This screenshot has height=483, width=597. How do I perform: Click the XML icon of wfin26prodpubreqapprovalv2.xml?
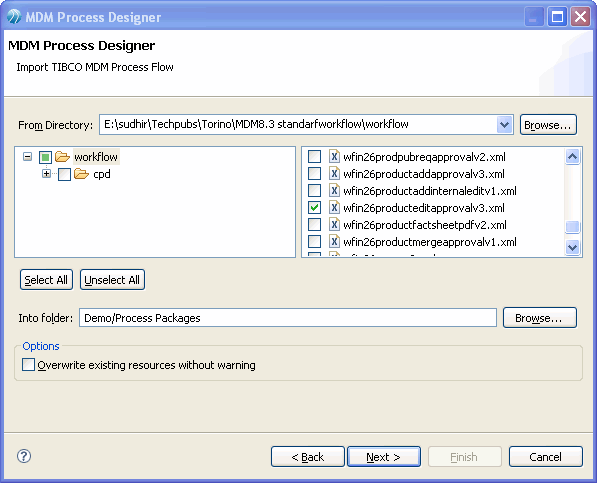(x=334, y=156)
